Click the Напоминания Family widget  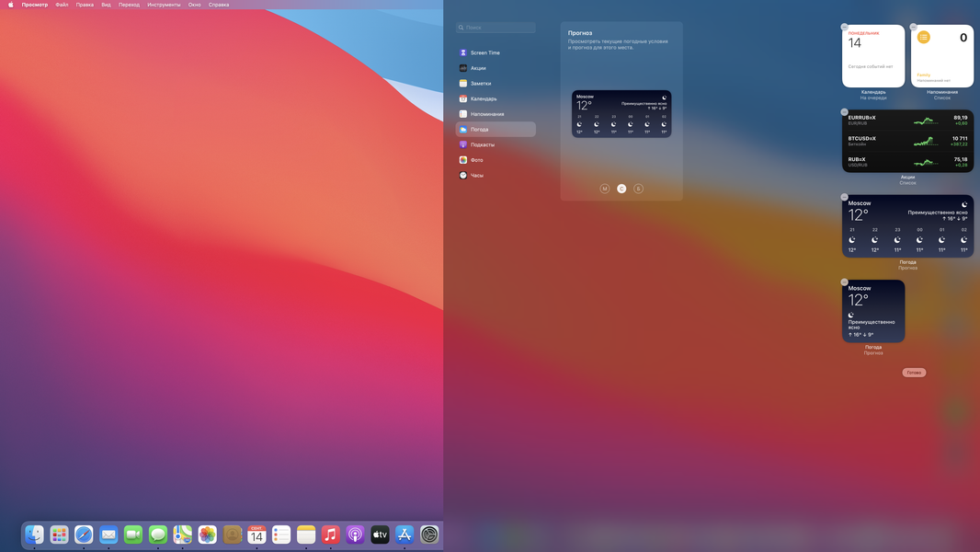click(x=942, y=56)
